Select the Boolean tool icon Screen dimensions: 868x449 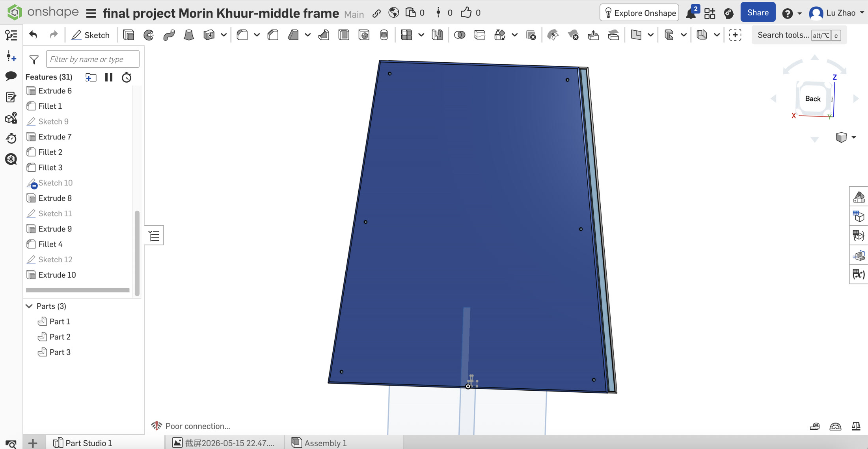(460, 35)
